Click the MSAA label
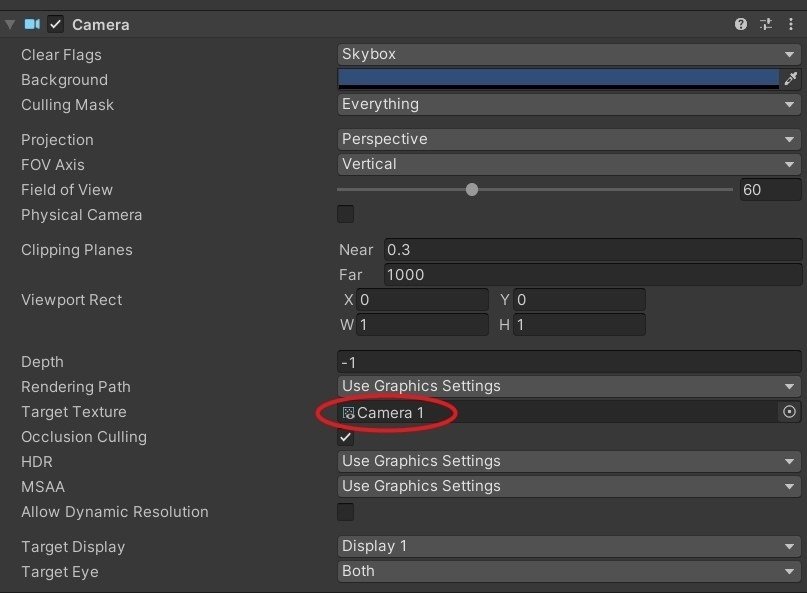This screenshot has height=593, width=807. 43,486
